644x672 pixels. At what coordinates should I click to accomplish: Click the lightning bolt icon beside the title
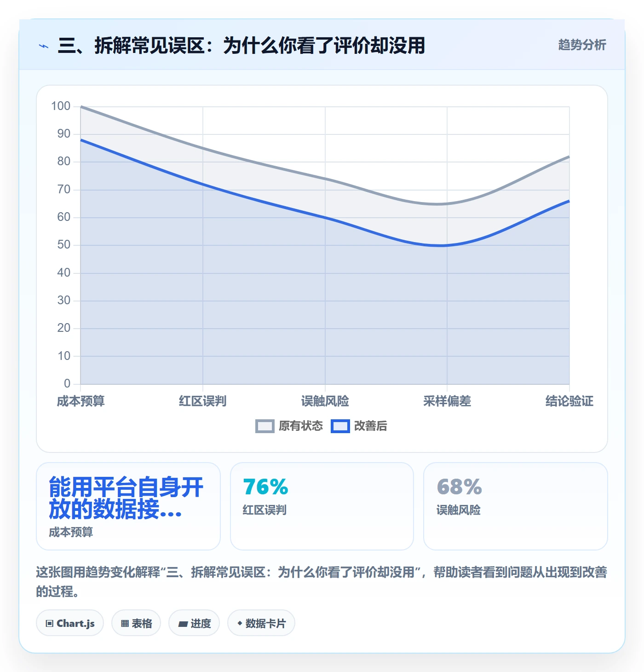[x=44, y=46]
